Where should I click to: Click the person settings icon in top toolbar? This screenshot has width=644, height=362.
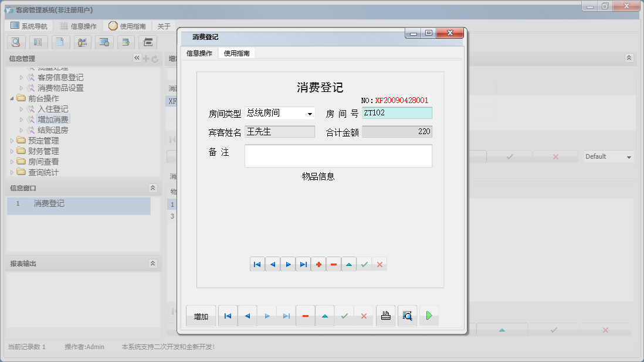[82, 42]
